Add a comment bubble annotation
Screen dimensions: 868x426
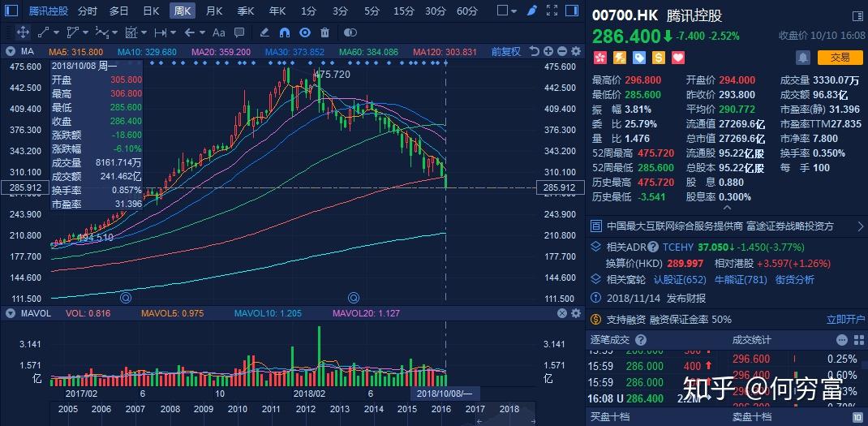(x=239, y=32)
